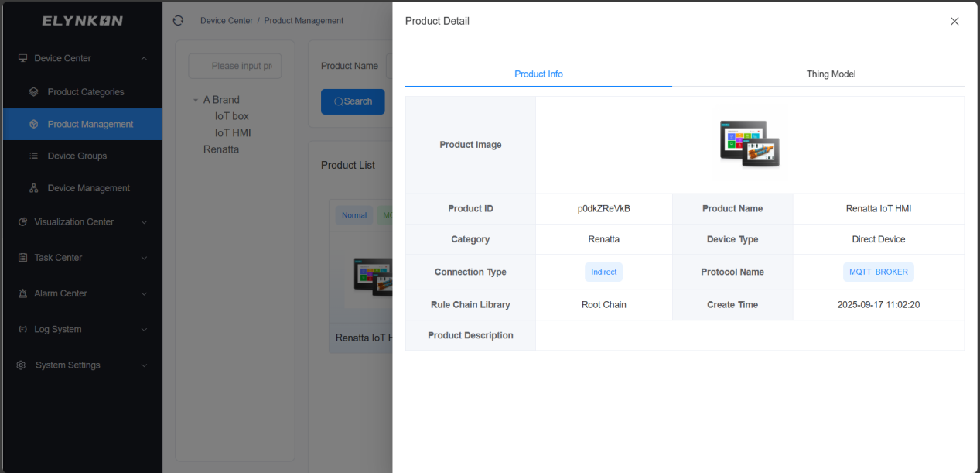The width and height of the screenshot is (980, 473).
Task: Click the Product Detail panel title
Action: 437,21
